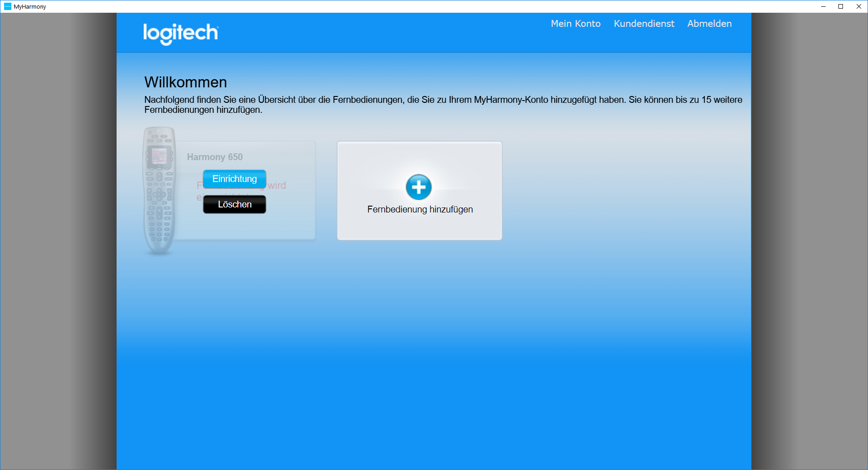Click the Logitech logo in header
Image resolution: width=868 pixels, height=470 pixels.
(x=181, y=33)
